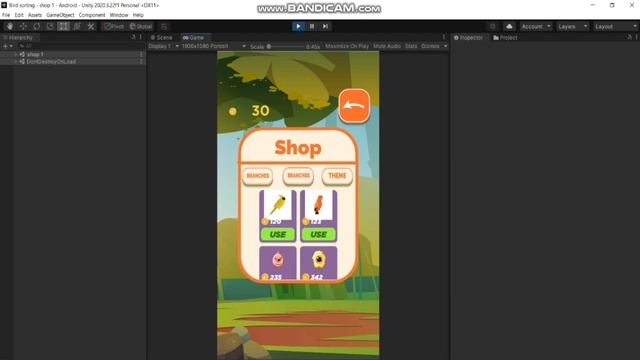Toggle the grid snapping icon
Image resolution: width=640 pixels, height=360 pixels.
coord(164,27)
